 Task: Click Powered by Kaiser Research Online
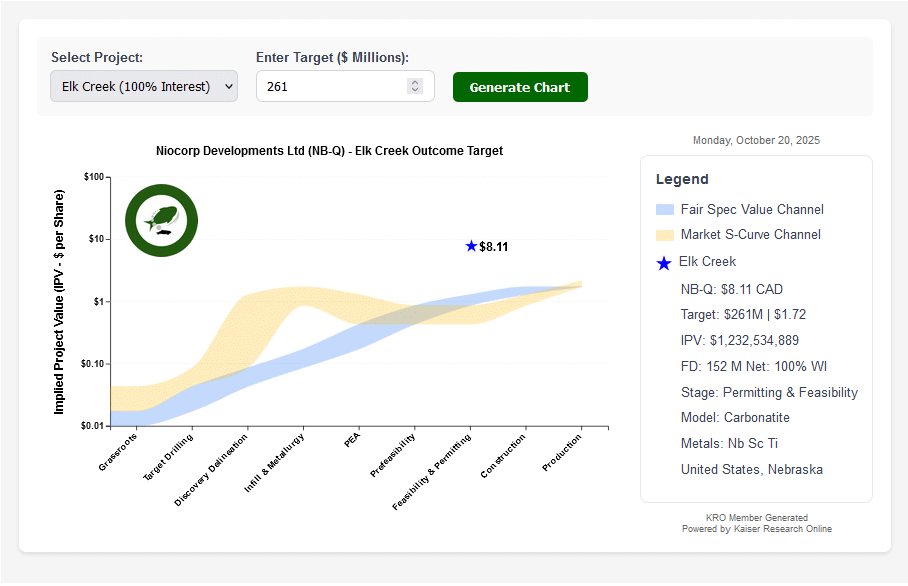coord(756,529)
